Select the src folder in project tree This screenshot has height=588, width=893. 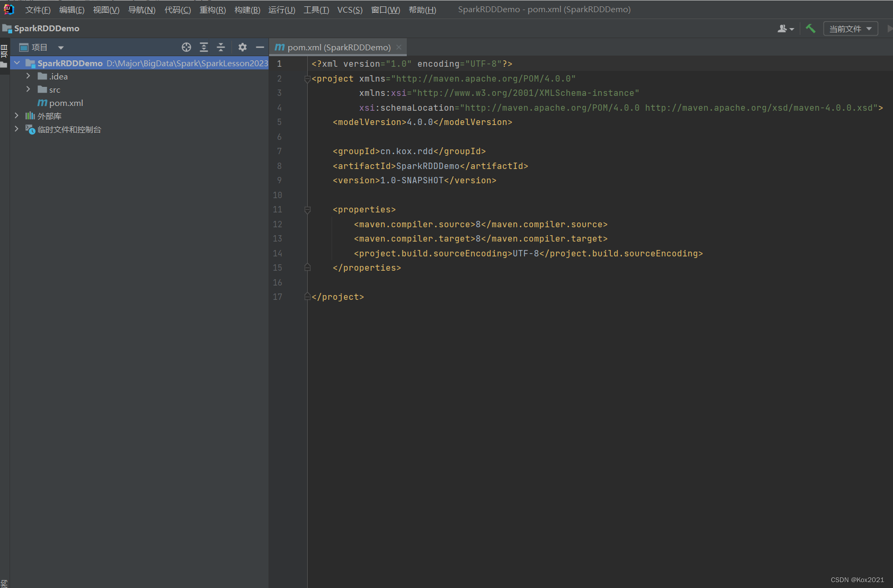pyautogui.click(x=49, y=90)
